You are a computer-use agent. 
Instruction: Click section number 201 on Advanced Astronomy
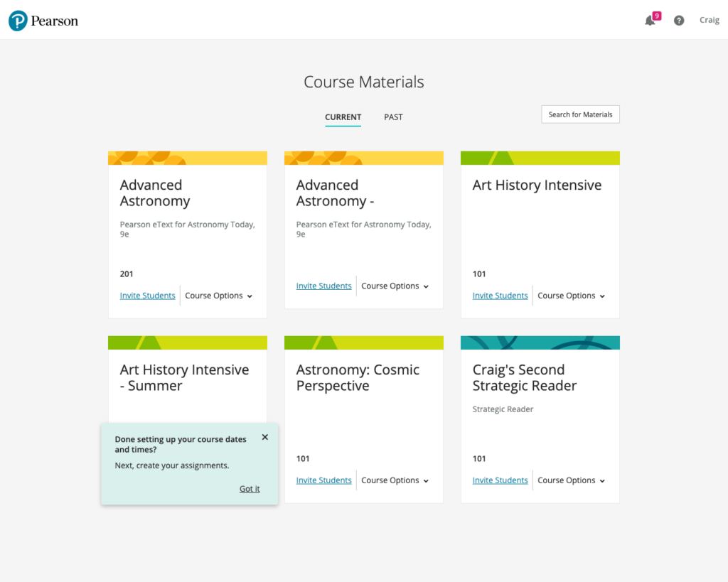pos(127,274)
